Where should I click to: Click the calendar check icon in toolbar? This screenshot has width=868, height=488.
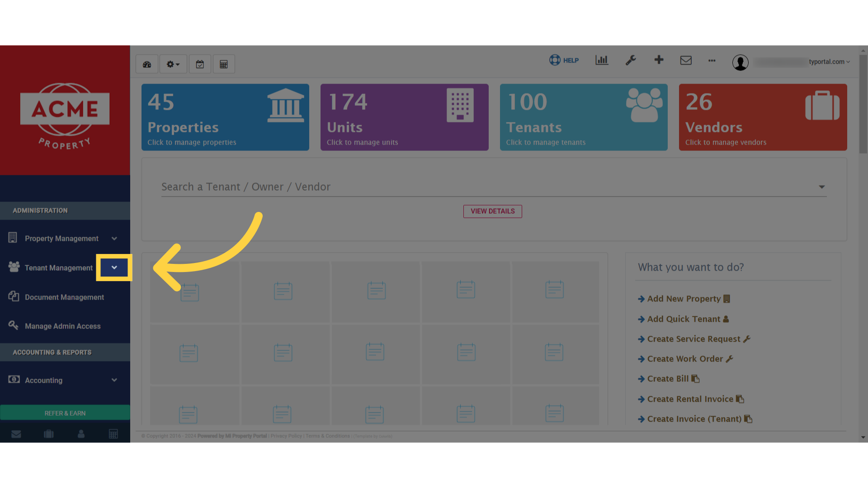tap(200, 64)
